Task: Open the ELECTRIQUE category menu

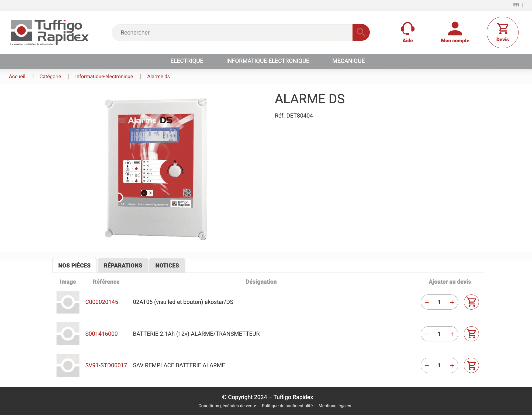Action: (186, 61)
